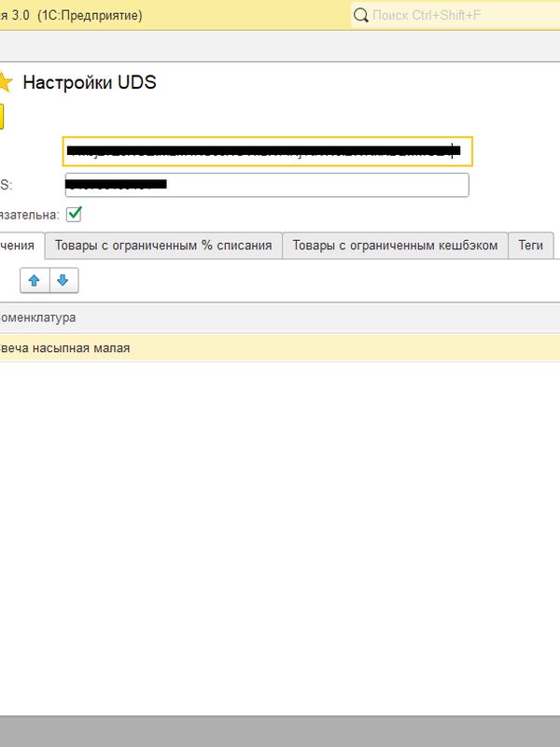560x747 pixels.
Task: Open tab Товары с ограниченным % списания
Action: 163,246
